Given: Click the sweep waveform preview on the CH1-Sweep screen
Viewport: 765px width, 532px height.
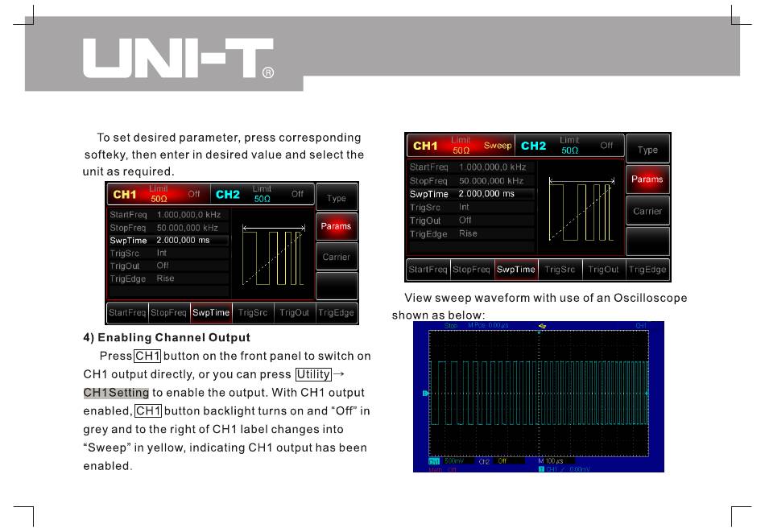Looking at the screenshot, I should click(581, 208).
